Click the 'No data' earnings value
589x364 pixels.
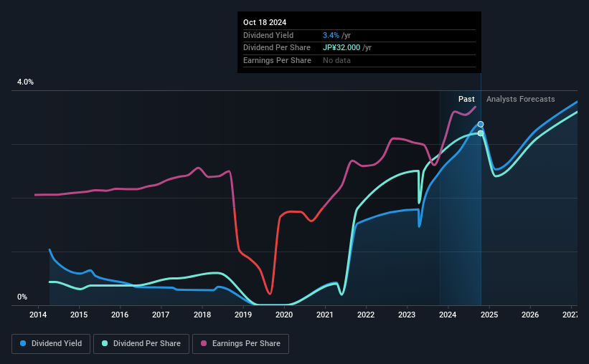pos(336,60)
